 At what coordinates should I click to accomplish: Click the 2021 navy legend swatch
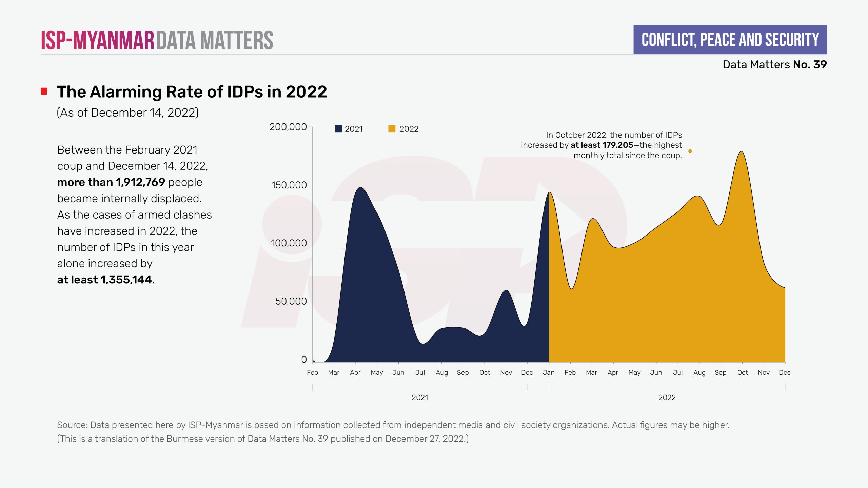pos(338,129)
